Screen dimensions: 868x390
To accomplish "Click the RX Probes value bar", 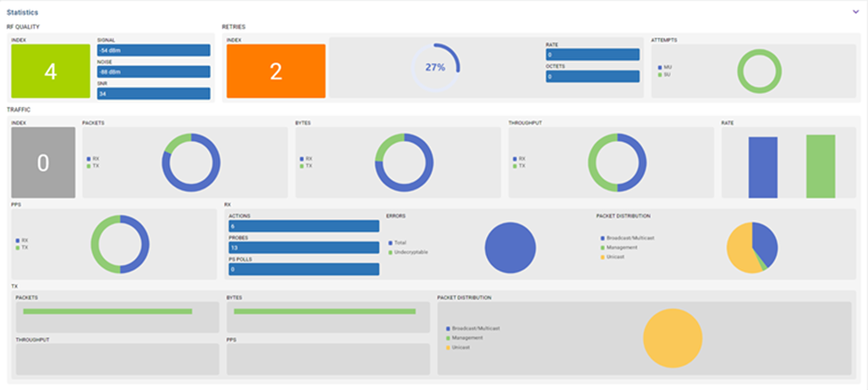I will [x=303, y=248].
